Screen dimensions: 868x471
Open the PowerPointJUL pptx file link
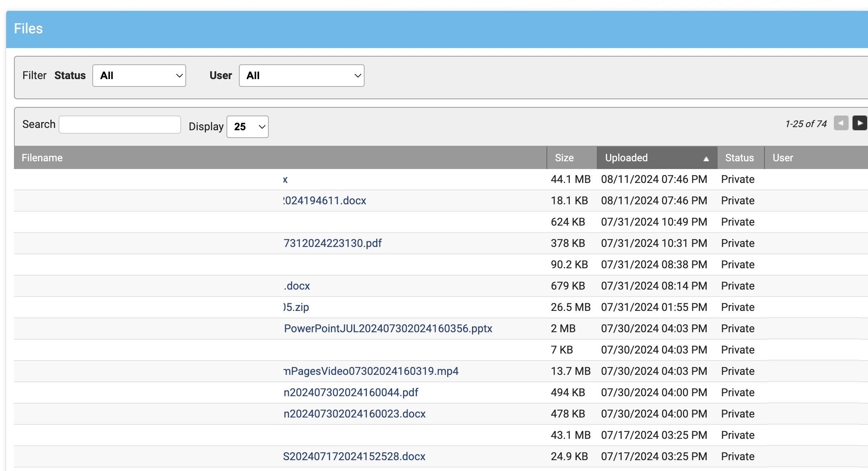388,328
